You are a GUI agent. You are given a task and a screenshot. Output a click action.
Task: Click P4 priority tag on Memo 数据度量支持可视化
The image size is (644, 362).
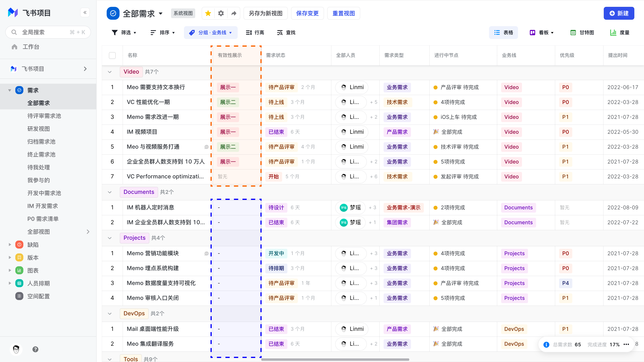coord(566,283)
